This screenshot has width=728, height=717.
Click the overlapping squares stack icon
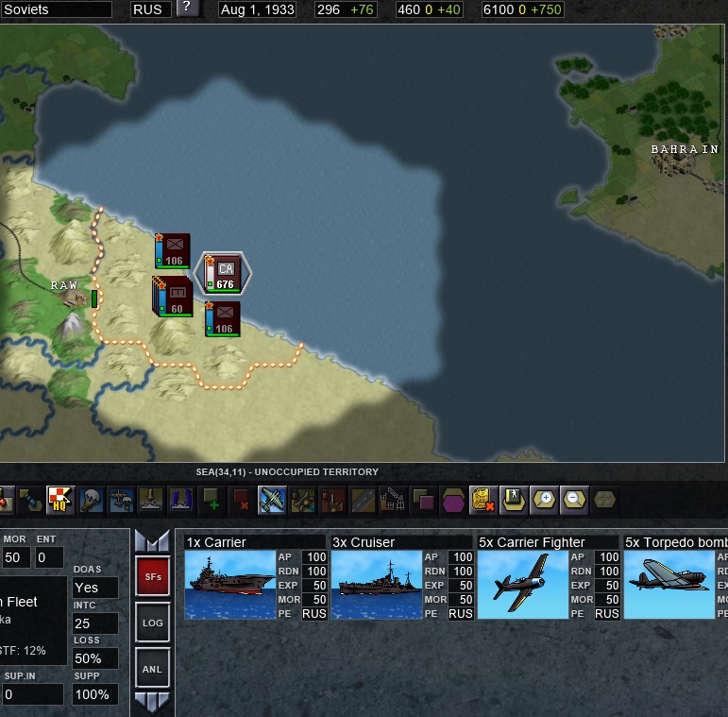point(423,500)
